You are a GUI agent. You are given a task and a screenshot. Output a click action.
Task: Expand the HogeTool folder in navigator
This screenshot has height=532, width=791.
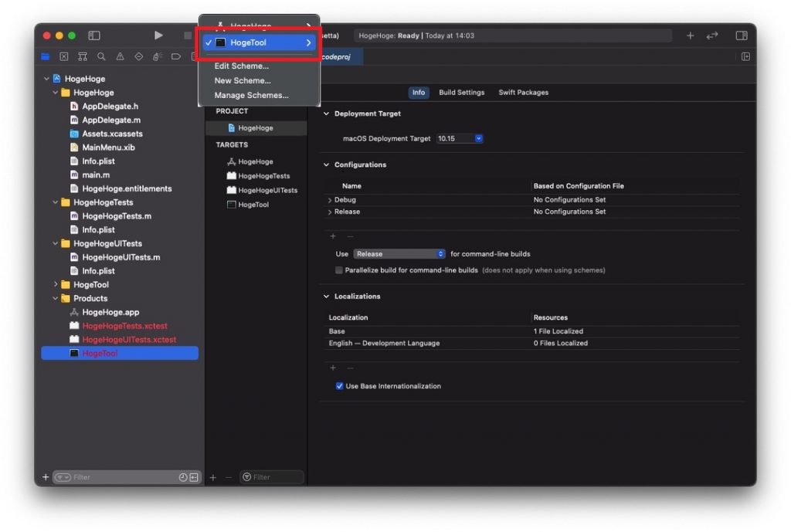click(x=56, y=285)
